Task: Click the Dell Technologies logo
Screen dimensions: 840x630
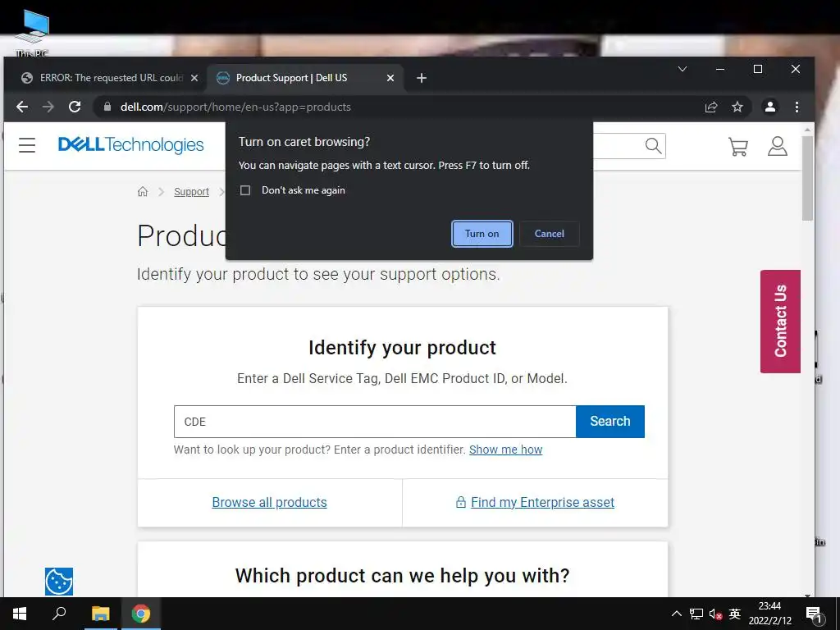Action: click(x=130, y=144)
